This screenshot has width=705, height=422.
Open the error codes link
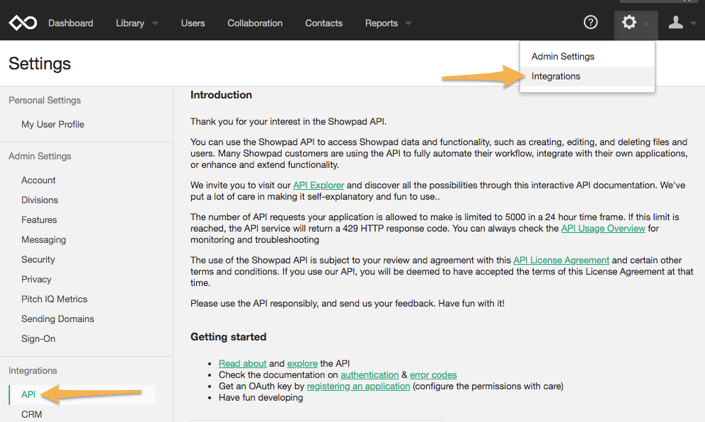click(x=433, y=375)
